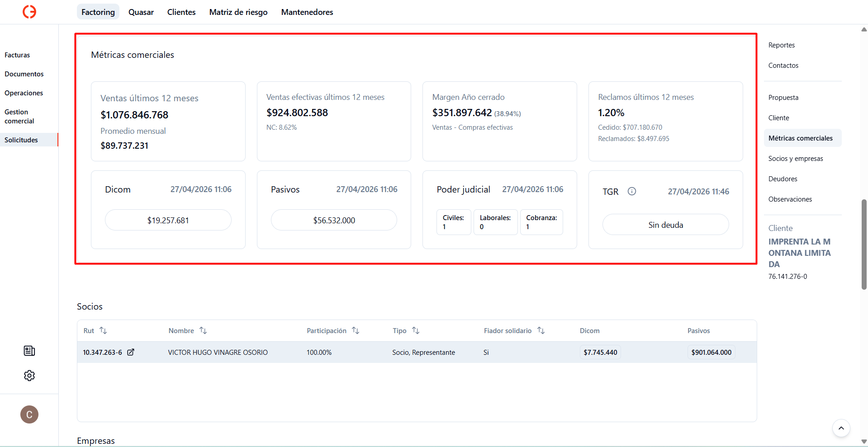The width and height of the screenshot is (868, 447).
Task: Click the user avatar C
Action: [29, 414]
